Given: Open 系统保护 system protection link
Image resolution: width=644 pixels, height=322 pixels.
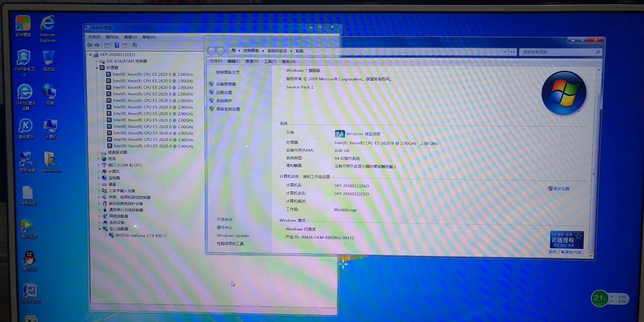Looking at the screenshot, I should 224,101.
